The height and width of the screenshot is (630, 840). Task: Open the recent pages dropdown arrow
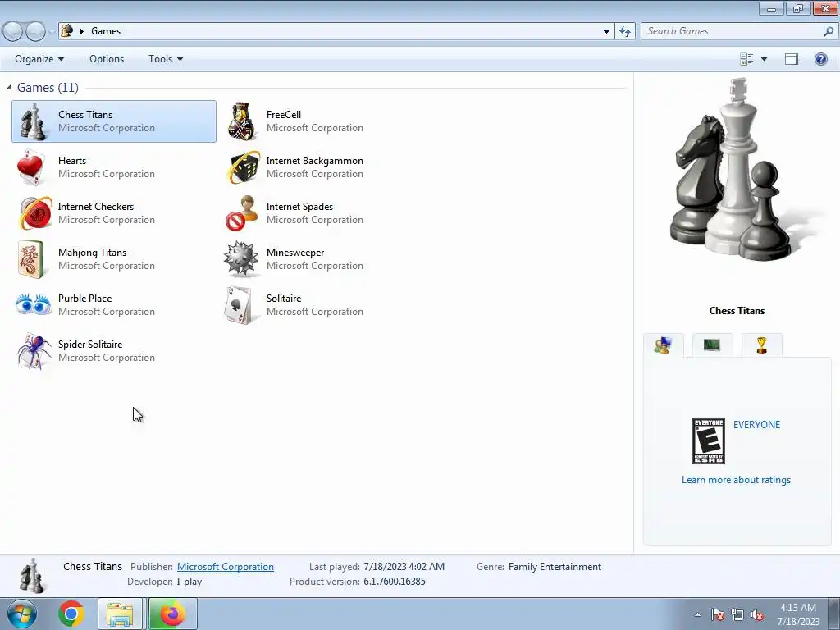52,31
